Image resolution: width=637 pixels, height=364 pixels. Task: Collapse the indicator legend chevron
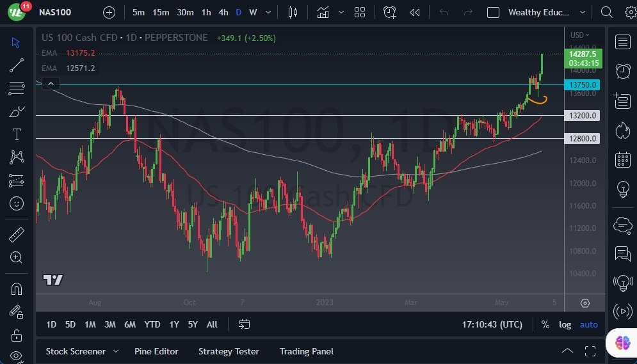click(51, 84)
